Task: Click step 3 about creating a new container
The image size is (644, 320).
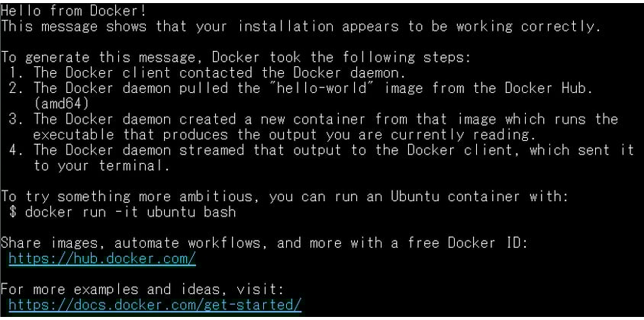Action: click(320, 119)
